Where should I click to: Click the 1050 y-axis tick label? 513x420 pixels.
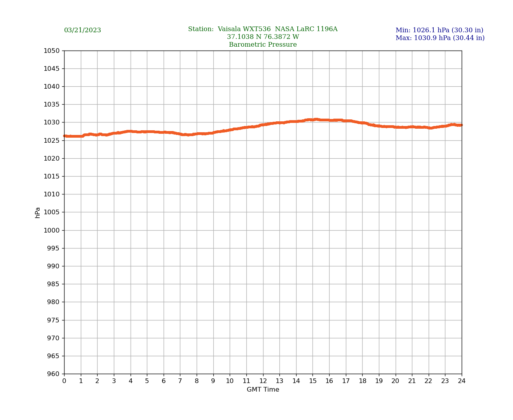point(51,51)
